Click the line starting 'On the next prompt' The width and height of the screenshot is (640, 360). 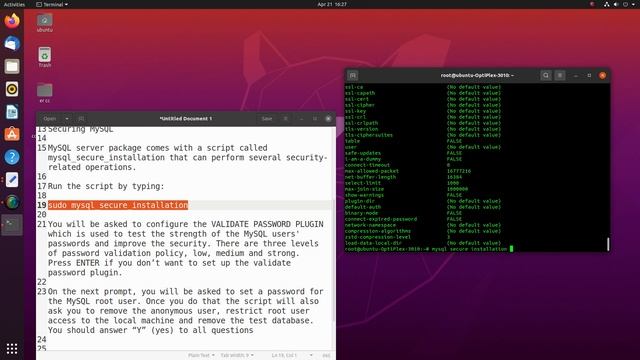pos(186,291)
